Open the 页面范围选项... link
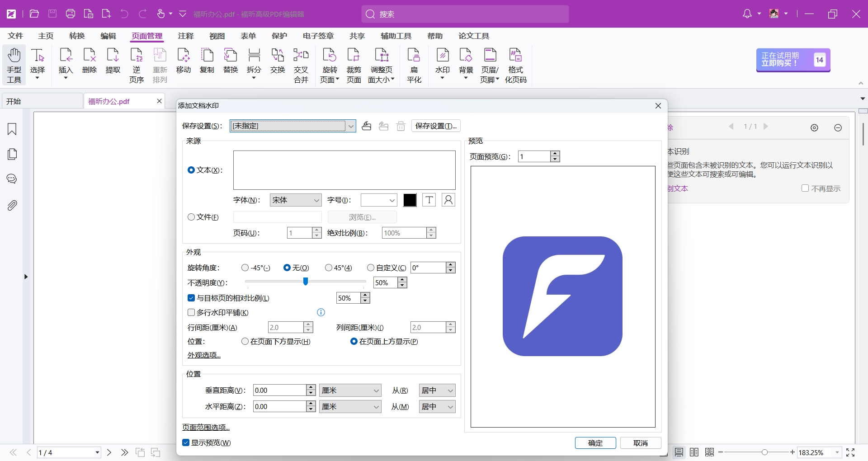 coord(206,427)
